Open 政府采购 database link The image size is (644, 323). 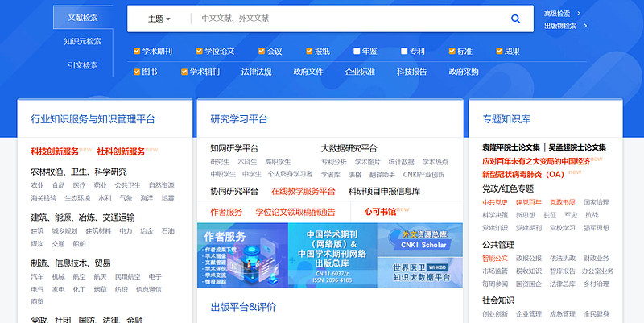pos(464,72)
